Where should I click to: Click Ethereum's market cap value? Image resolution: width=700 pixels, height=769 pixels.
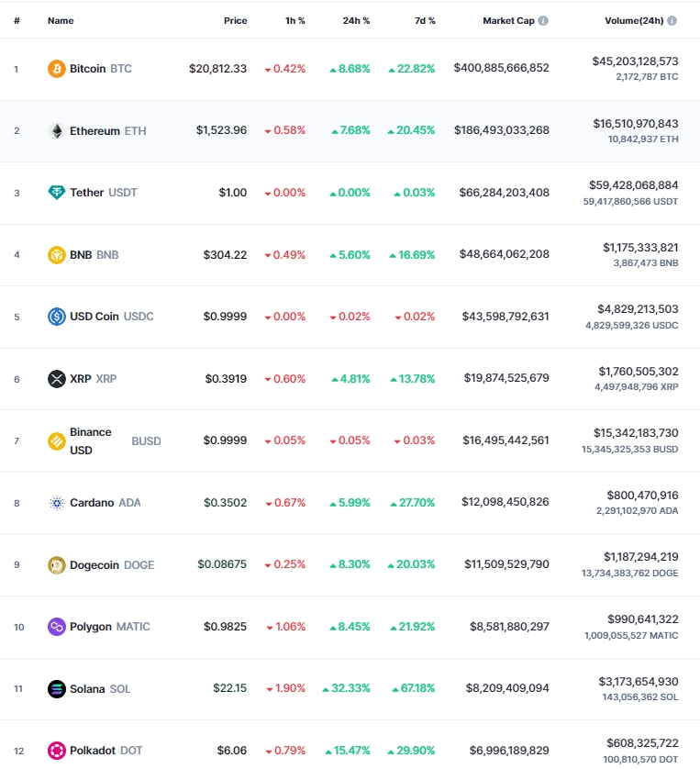point(501,130)
